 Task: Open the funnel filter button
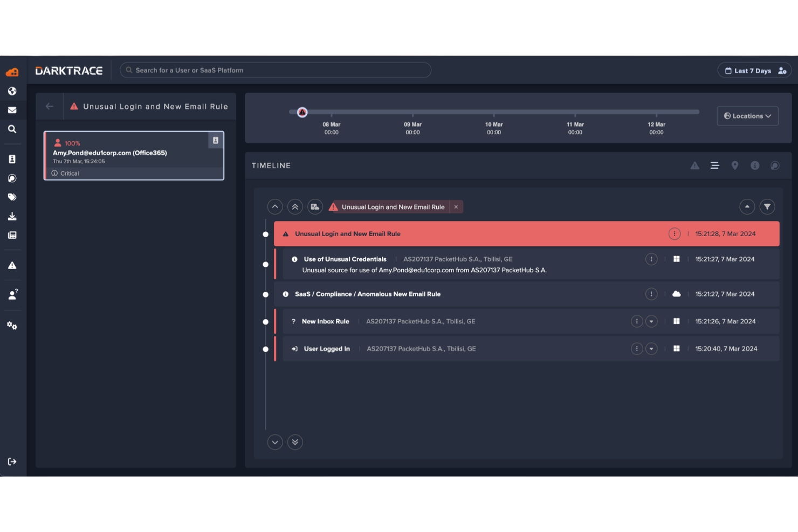(767, 207)
